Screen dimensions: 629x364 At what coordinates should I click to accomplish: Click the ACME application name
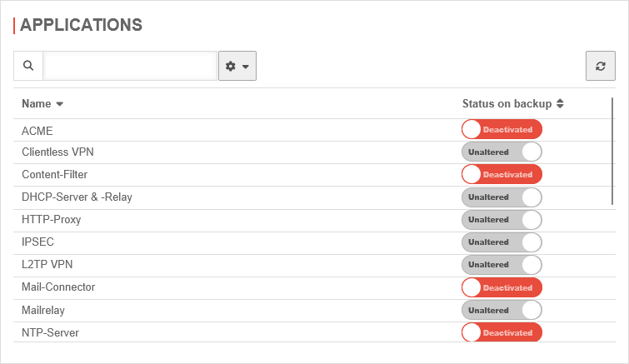click(x=37, y=131)
